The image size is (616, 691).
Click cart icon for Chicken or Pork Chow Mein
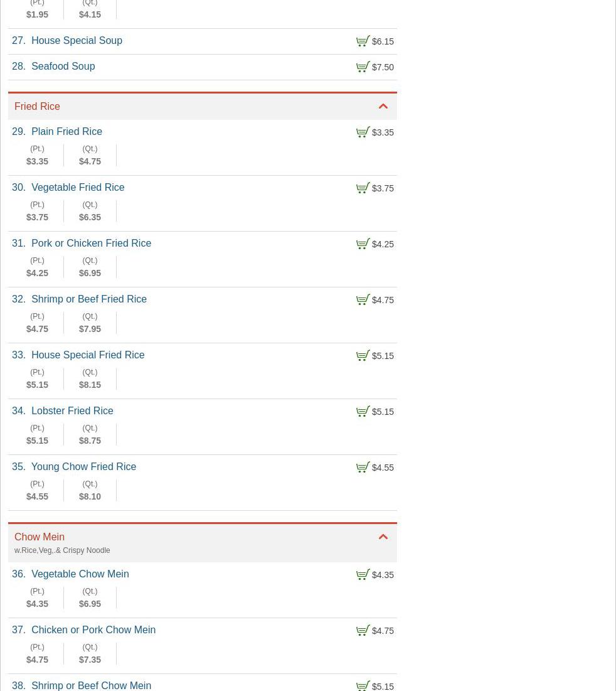[x=363, y=631]
